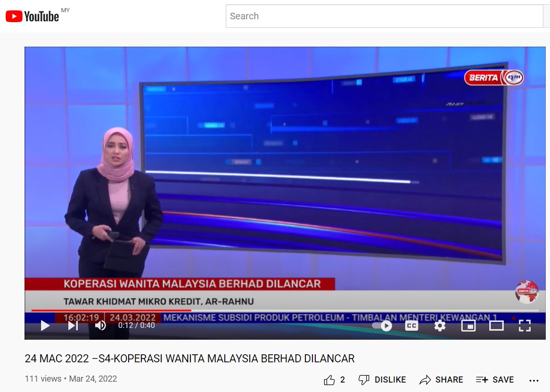
Task: Open the more actions ellipsis menu
Action: 534,380
